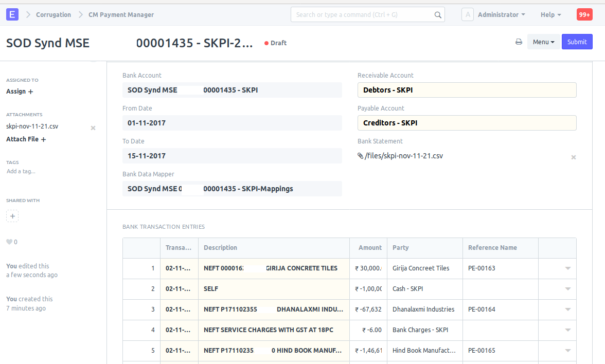Click the Bank Account field
Image resolution: width=605 pixels, height=364 pixels.
point(232,90)
